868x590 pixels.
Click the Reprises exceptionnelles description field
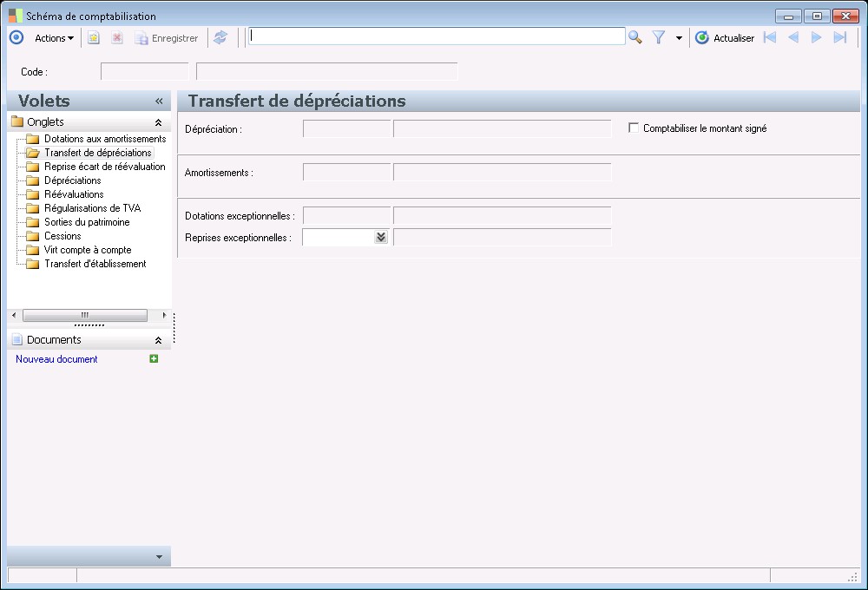pos(502,237)
